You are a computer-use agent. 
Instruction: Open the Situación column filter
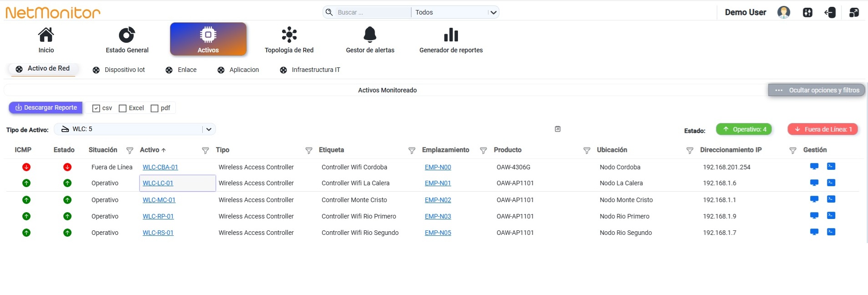coord(130,151)
